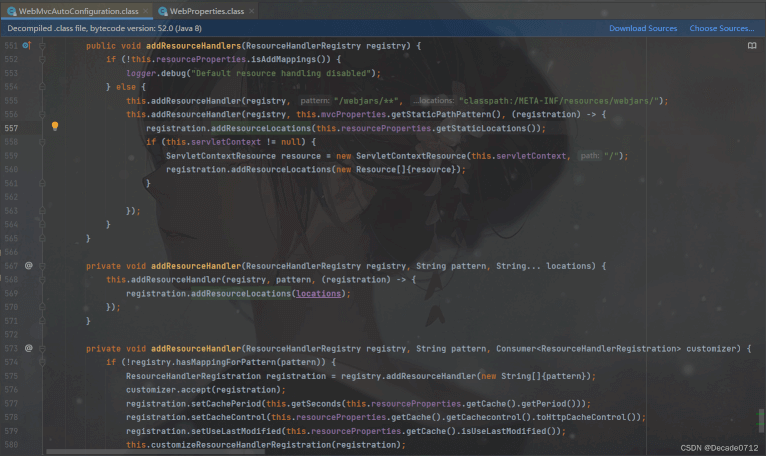Collapse the lambda fold at line 556
The width and height of the screenshot is (766, 456).
coord(43,114)
